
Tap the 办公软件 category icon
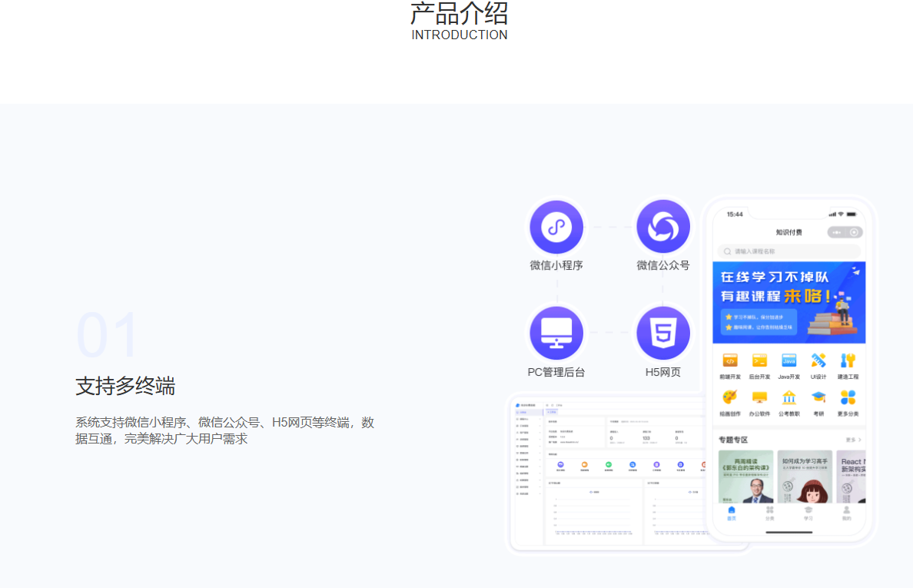[x=759, y=397]
